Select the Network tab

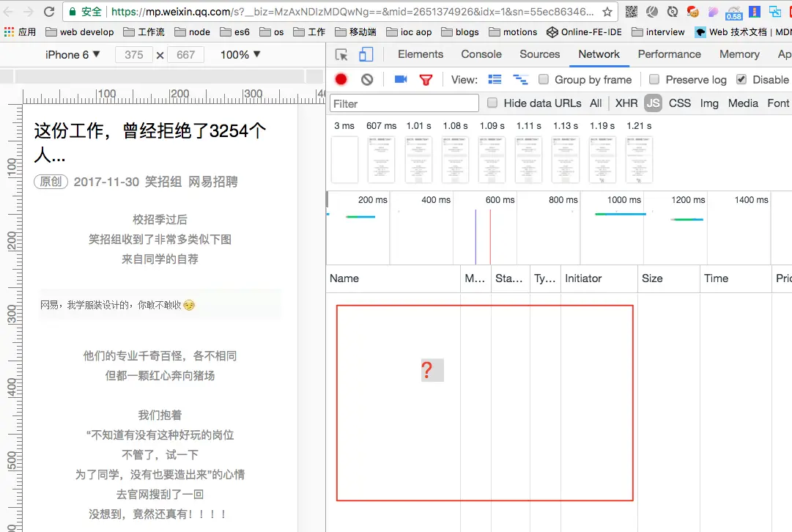pos(599,54)
